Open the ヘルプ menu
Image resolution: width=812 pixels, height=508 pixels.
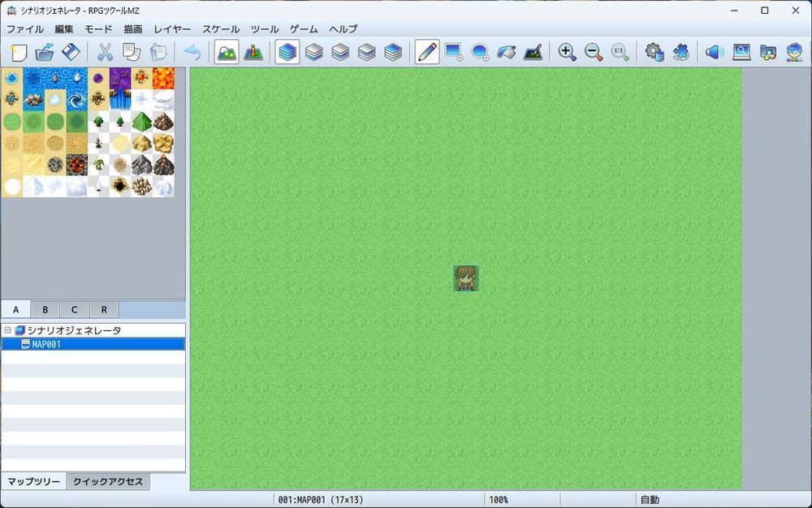coord(343,29)
